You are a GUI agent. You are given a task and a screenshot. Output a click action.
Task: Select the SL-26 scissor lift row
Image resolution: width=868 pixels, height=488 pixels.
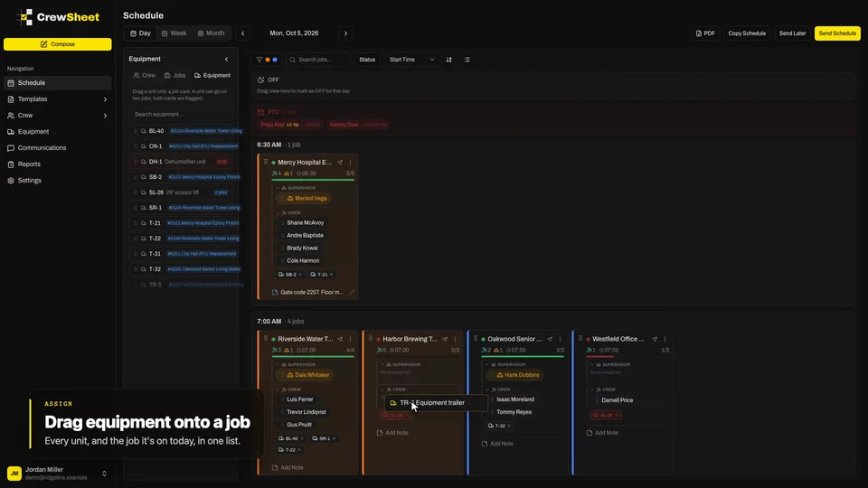point(181,192)
